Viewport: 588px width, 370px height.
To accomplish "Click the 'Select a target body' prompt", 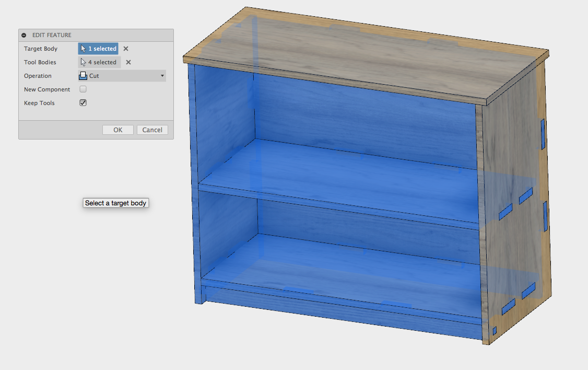I will (115, 203).
